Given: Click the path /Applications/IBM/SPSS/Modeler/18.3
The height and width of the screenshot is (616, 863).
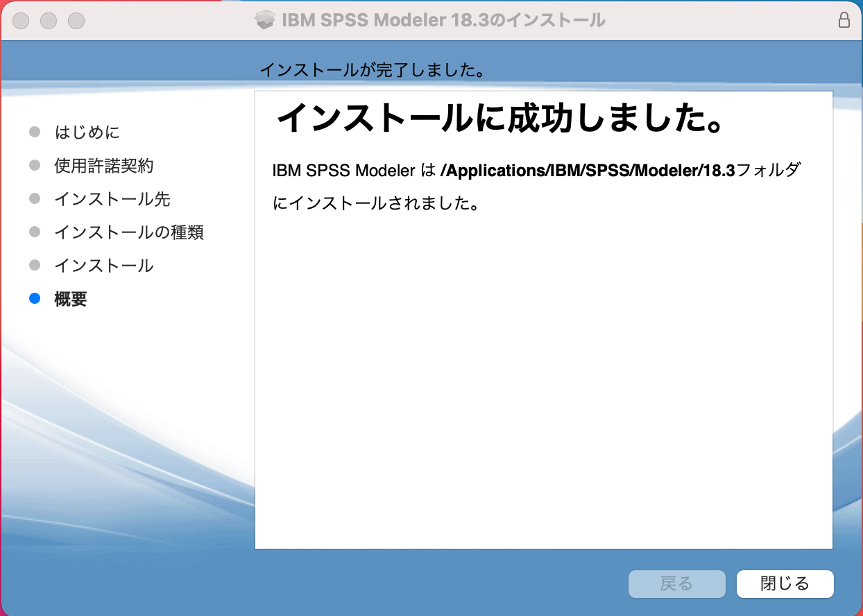Looking at the screenshot, I should tap(587, 171).
